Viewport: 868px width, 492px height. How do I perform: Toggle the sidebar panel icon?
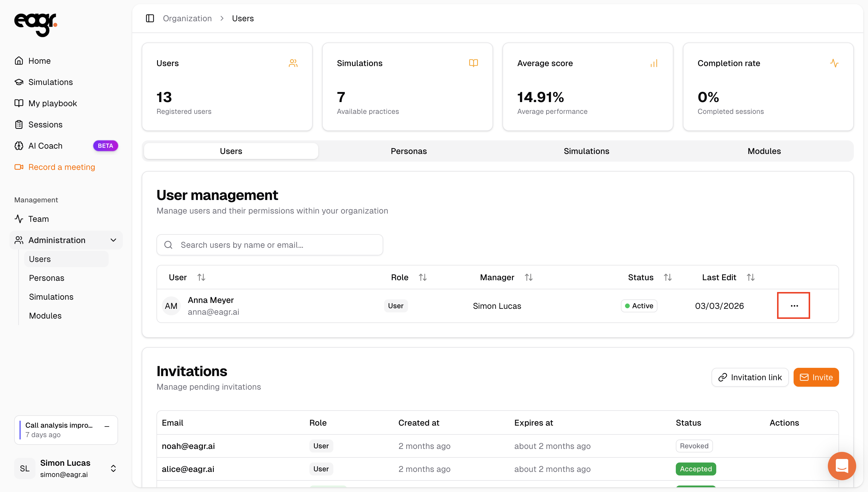tap(150, 18)
